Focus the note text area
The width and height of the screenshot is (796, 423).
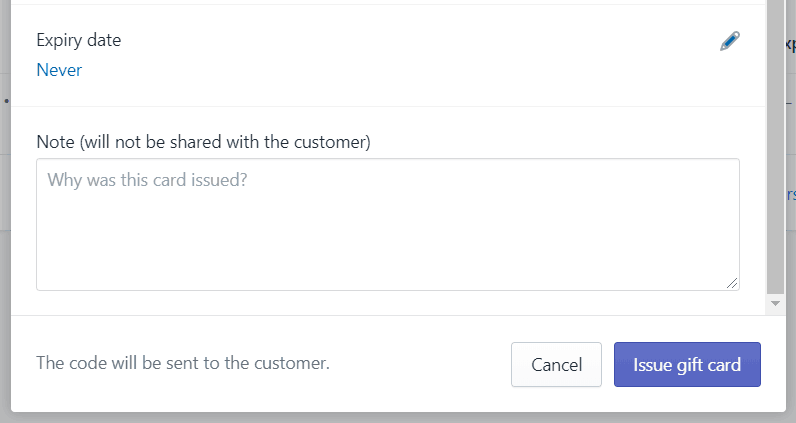point(388,224)
